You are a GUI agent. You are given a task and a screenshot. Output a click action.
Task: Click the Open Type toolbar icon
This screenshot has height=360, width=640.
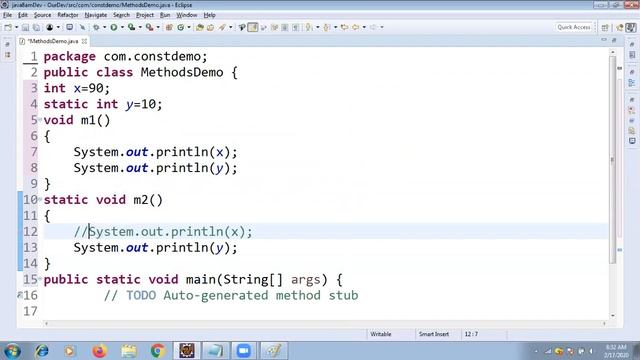pyautogui.click(x=200, y=27)
